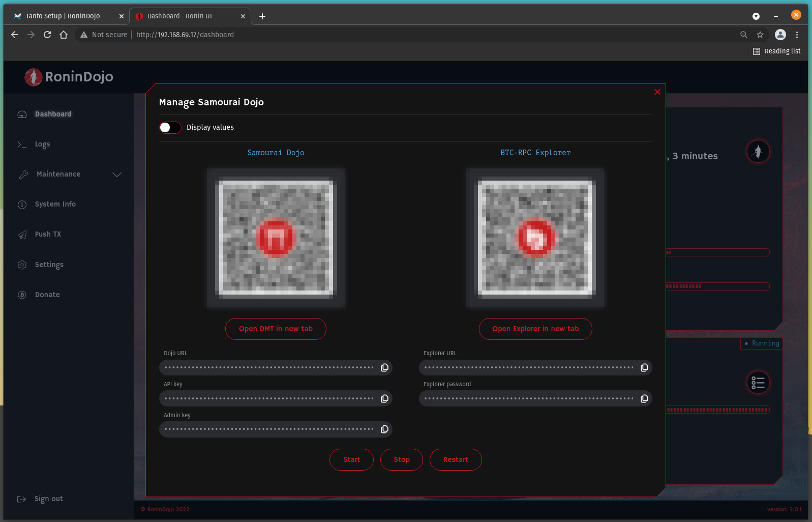
Task: Click the Explorer password hidden field
Action: pyautogui.click(x=535, y=398)
